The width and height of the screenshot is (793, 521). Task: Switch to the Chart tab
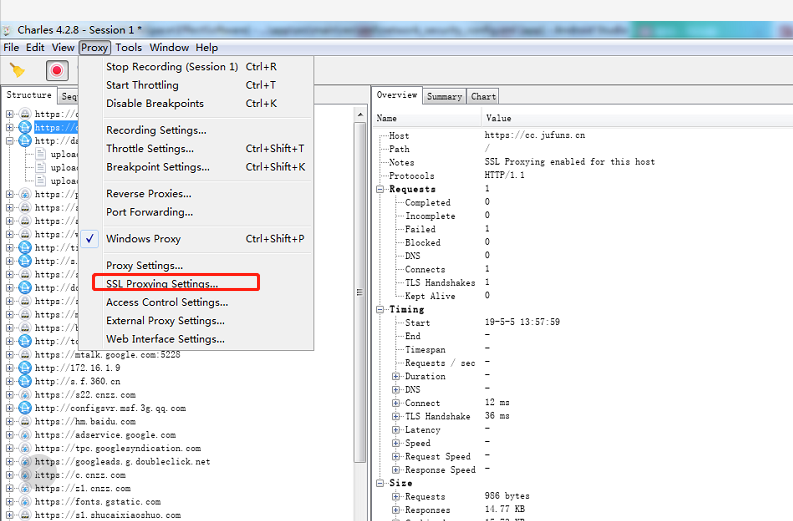483,96
